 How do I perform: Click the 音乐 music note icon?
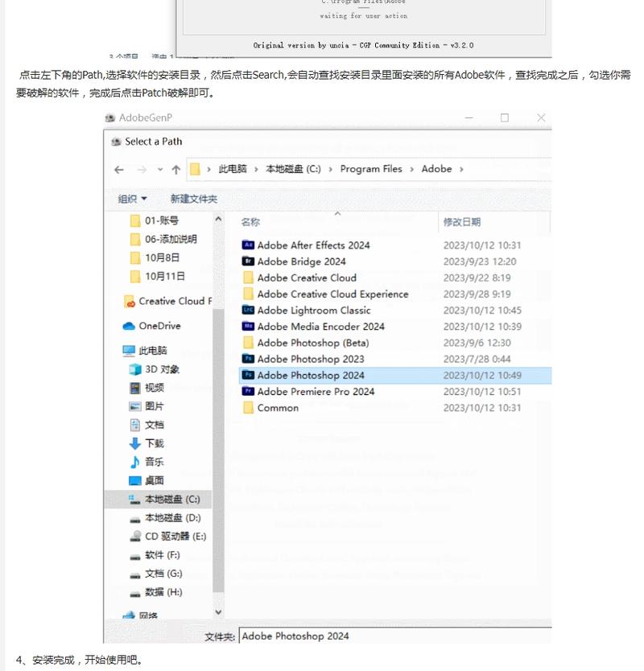(x=135, y=462)
